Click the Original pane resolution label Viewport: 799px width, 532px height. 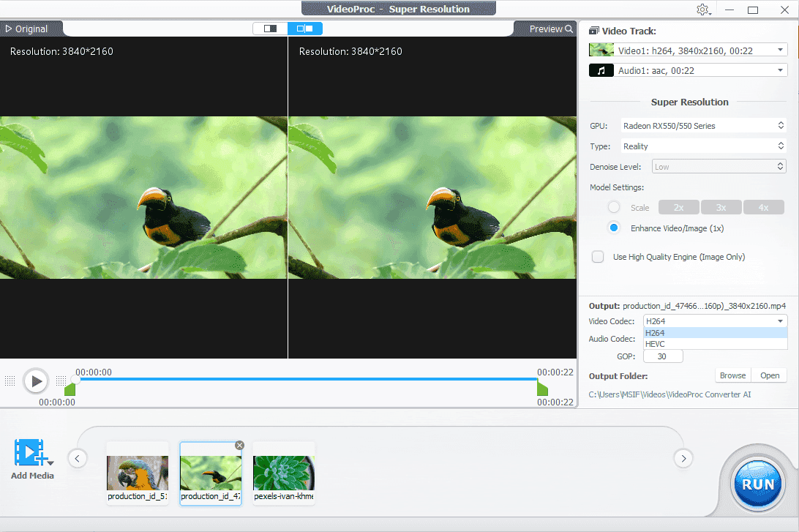pyautogui.click(x=61, y=51)
